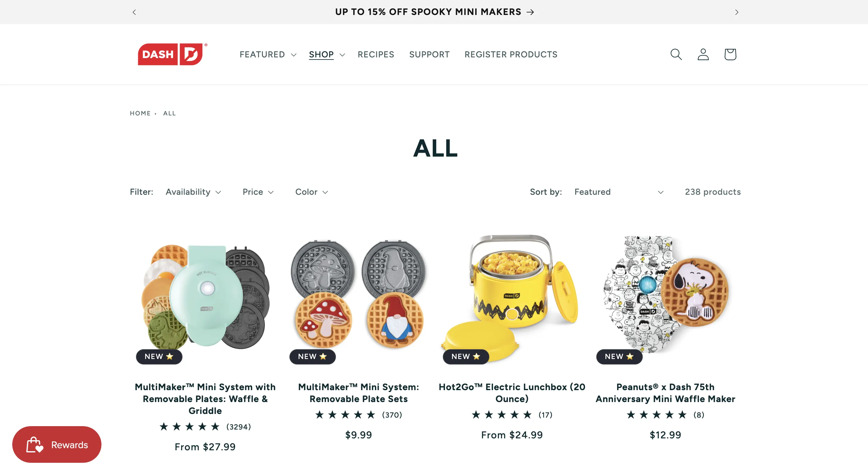Click the Dash logo
This screenshot has height=475, width=868.
coord(172,54)
